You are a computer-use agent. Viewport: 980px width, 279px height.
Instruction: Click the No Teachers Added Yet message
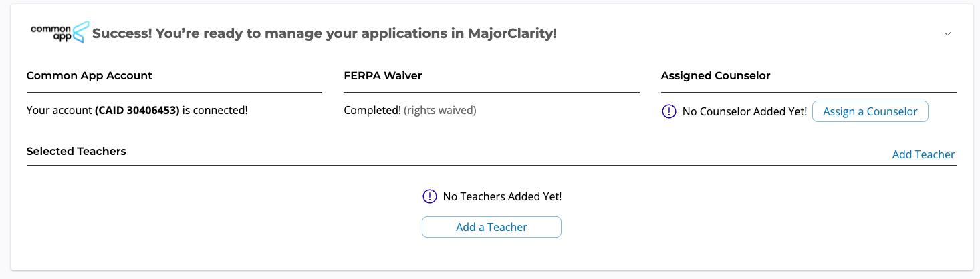[502, 196]
